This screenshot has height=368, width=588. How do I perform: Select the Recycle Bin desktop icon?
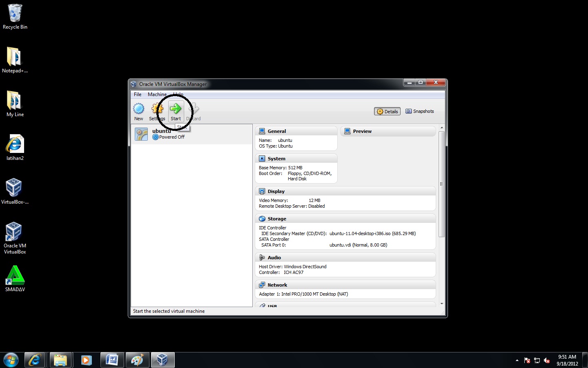pyautogui.click(x=15, y=17)
